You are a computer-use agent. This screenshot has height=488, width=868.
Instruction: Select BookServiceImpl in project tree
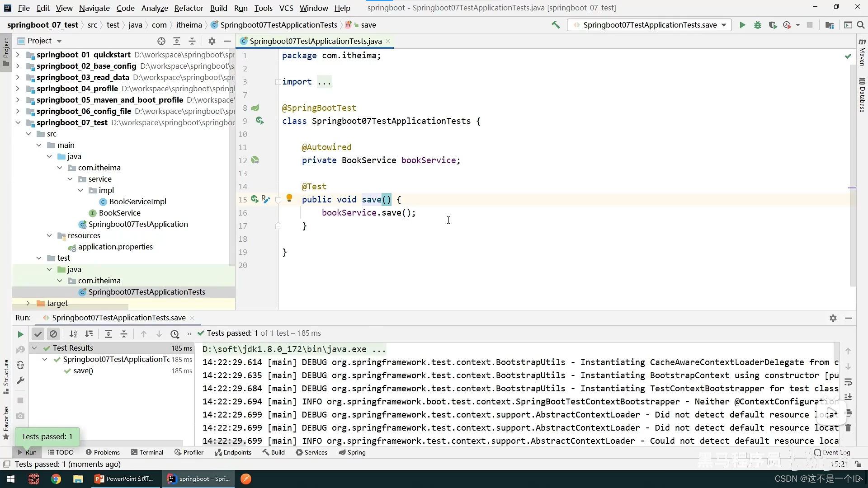click(137, 202)
